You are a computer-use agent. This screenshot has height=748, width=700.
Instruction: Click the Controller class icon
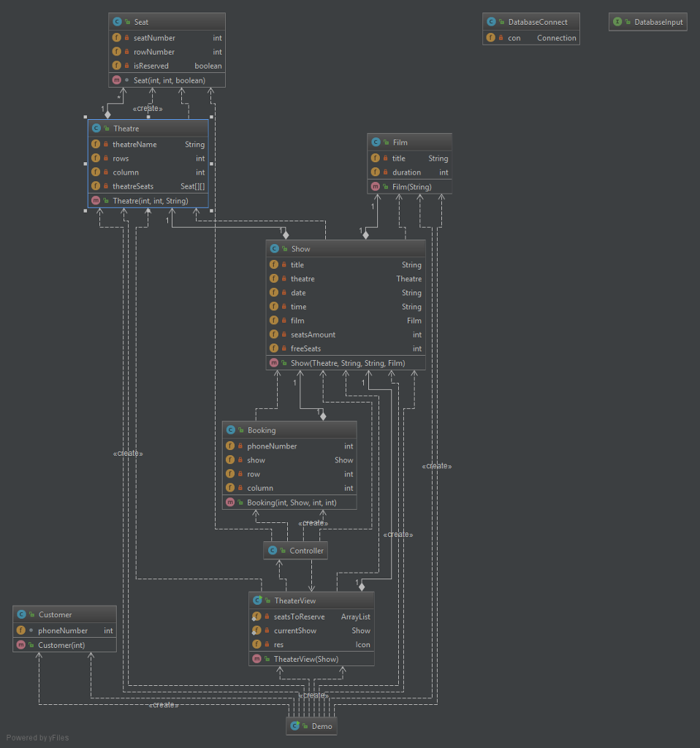point(273,551)
